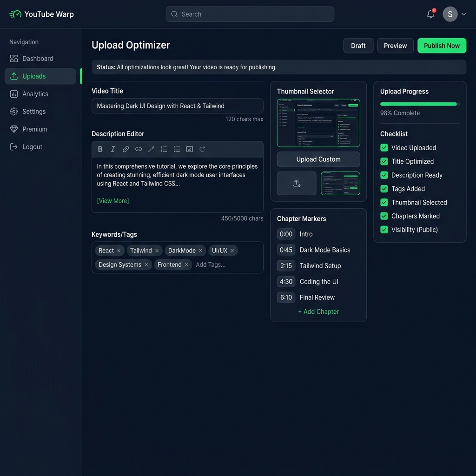Save the upload as Draft
The width and height of the screenshot is (476, 476).
click(x=358, y=46)
